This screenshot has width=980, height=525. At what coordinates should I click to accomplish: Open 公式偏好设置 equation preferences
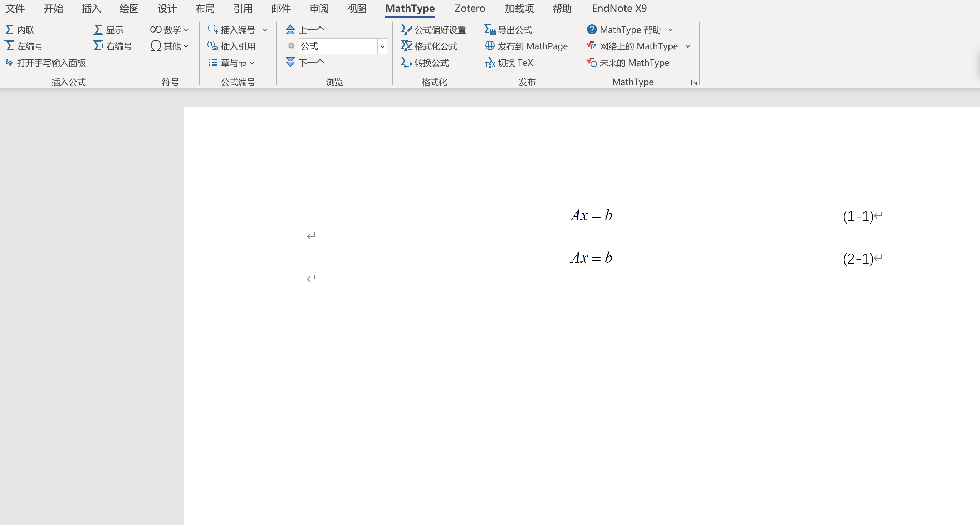point(433,30)
